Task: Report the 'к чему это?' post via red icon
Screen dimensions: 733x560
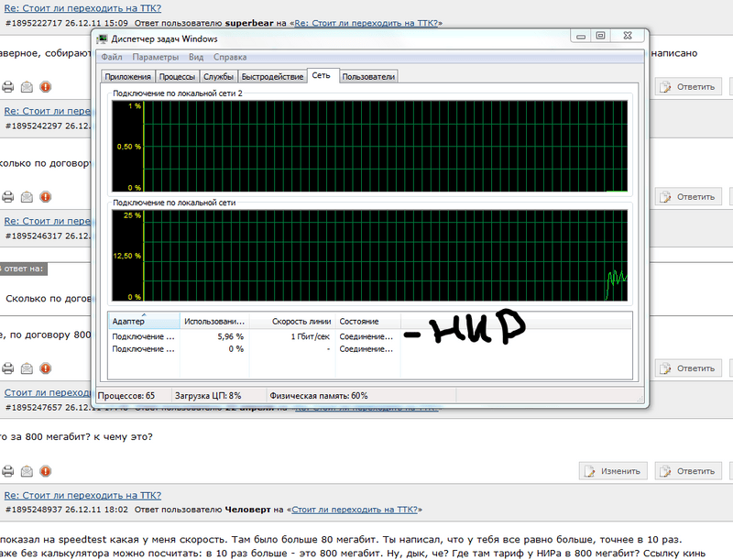Action: click(x=45, y=471)
